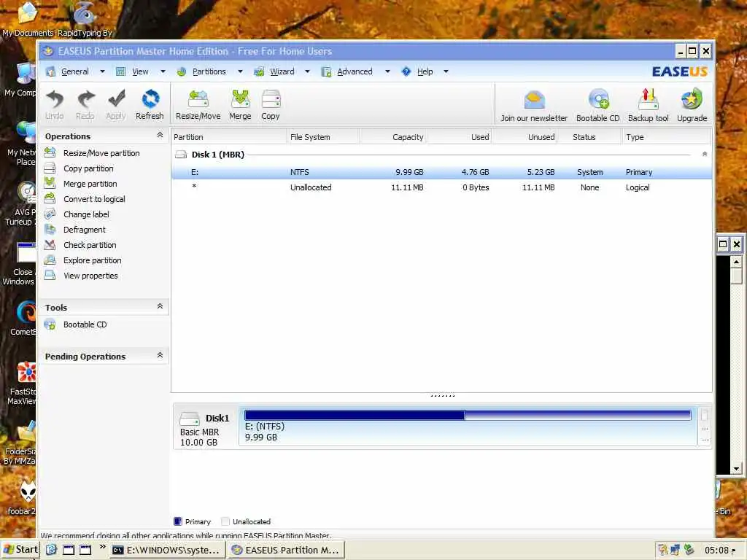Open Advanced menu dropdown arrow
This screenshot has width=747, height=560.
tap(387, 71)
